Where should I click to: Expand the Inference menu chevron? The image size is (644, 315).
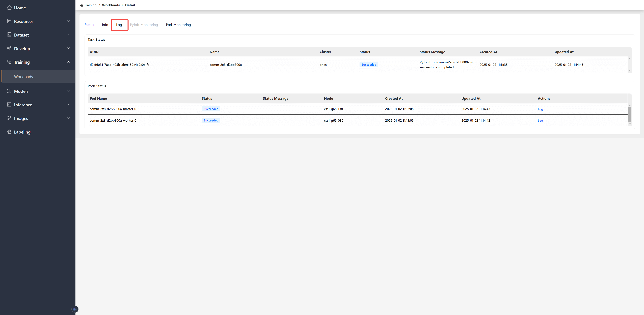point(68,104)
